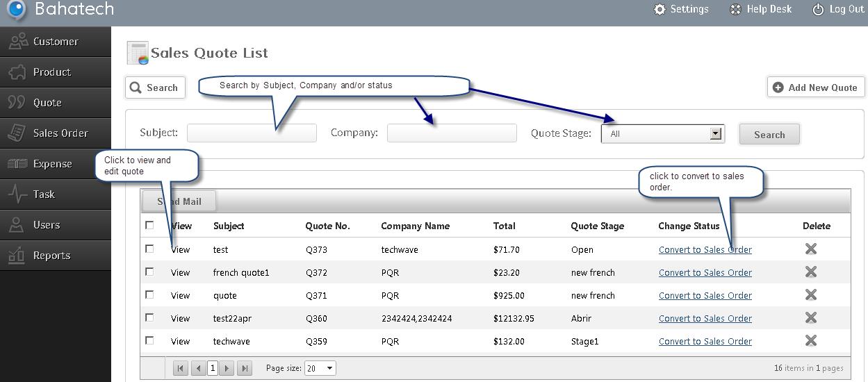Focus the Subject search field
This screenshot has width=868, height=382.
[252, 133]
